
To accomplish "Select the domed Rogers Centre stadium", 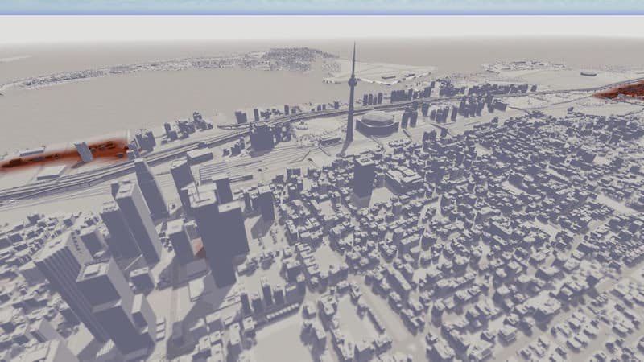I will (x=378, y=123).
